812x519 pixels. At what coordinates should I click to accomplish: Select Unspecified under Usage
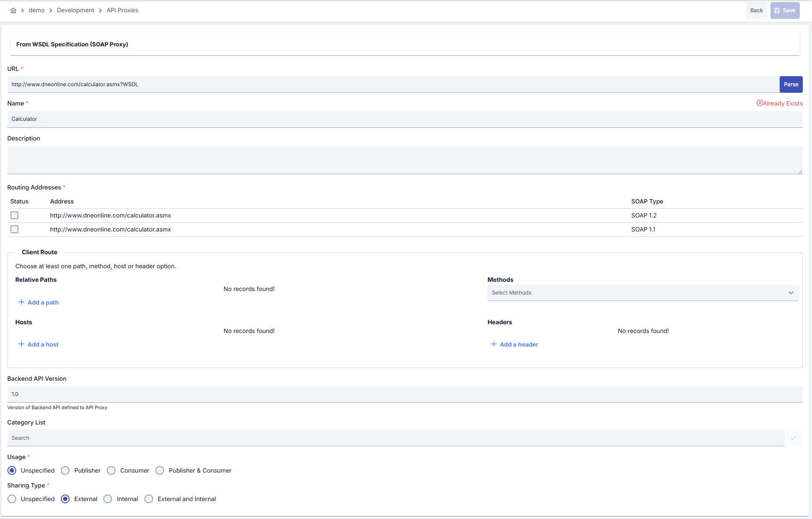coord(12,470)
